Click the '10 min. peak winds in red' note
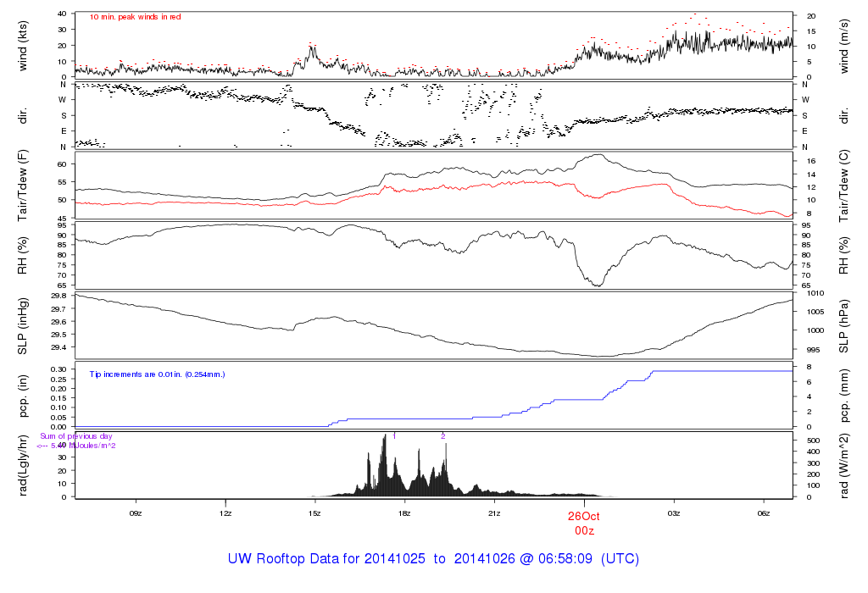 135,17
